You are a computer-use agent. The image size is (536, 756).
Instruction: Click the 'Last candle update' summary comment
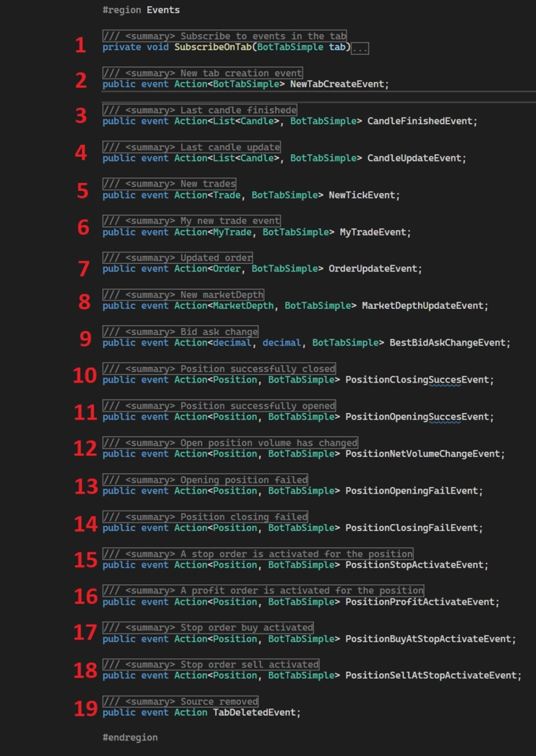pyautogui.click(x=192, y=147)
